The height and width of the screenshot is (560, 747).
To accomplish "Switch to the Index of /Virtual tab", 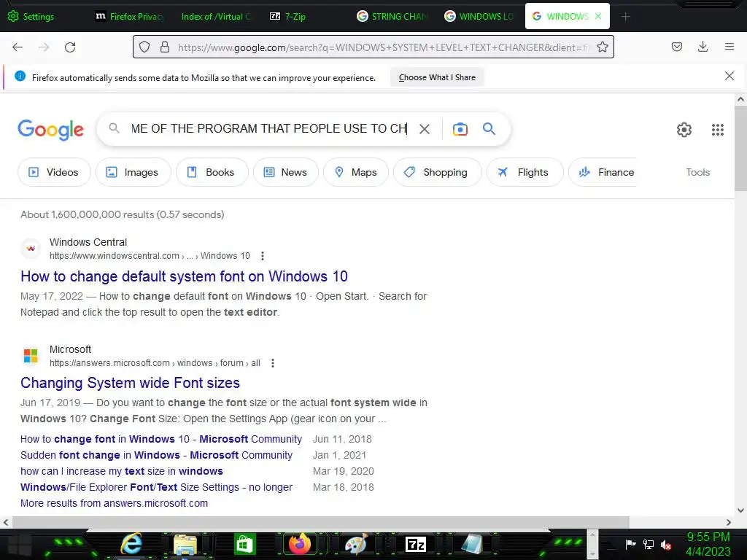I will pos(215,16).
